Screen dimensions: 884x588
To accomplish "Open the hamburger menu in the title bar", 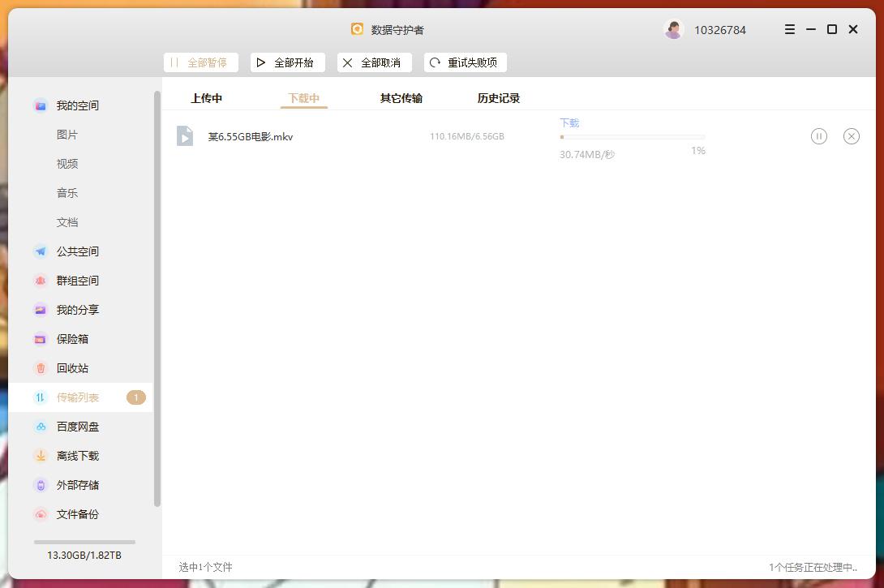I will click(788, 29).
